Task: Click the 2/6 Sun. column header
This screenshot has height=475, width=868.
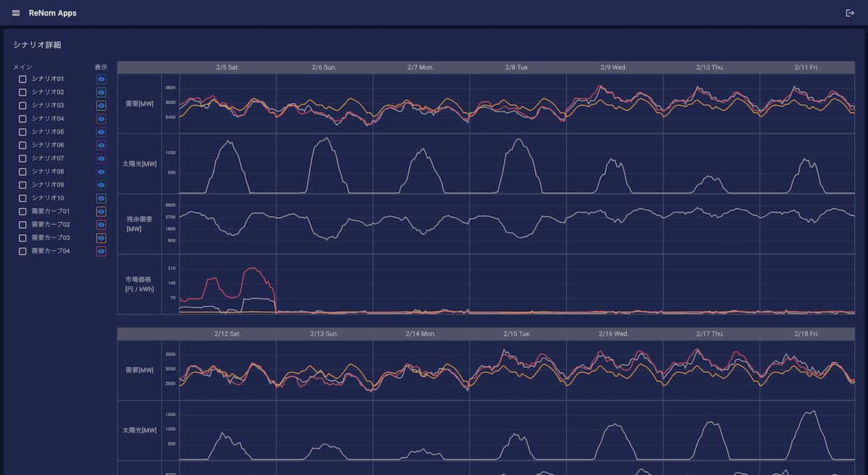Action: pyautogui.click(x=324, y=67)
